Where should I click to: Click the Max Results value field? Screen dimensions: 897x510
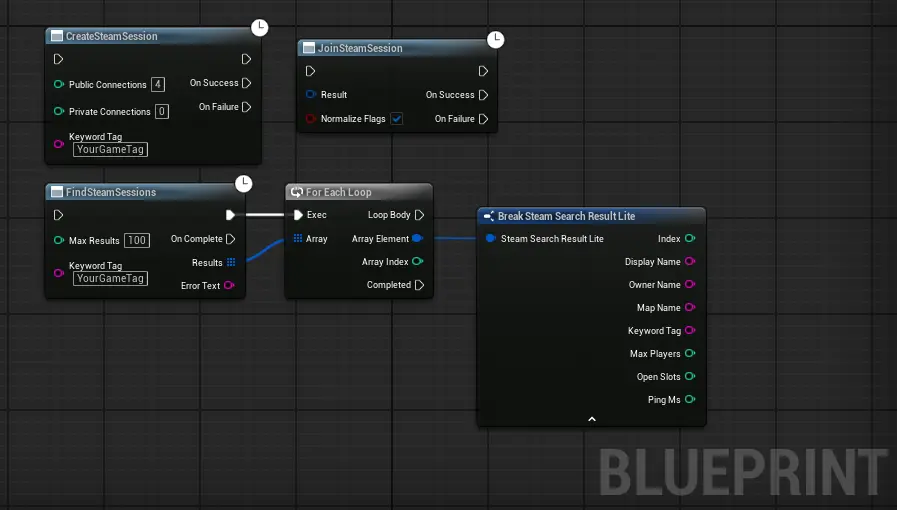click(x=136, y=241)
